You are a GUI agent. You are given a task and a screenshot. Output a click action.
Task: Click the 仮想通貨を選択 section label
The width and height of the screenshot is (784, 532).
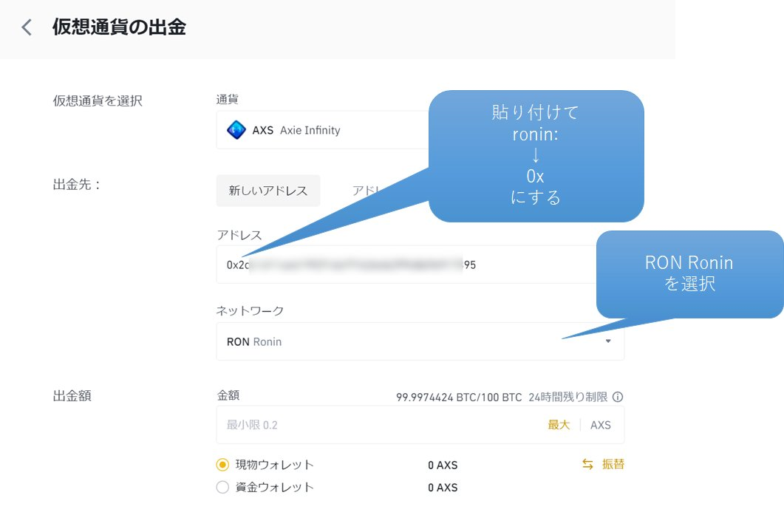[98, 101]
